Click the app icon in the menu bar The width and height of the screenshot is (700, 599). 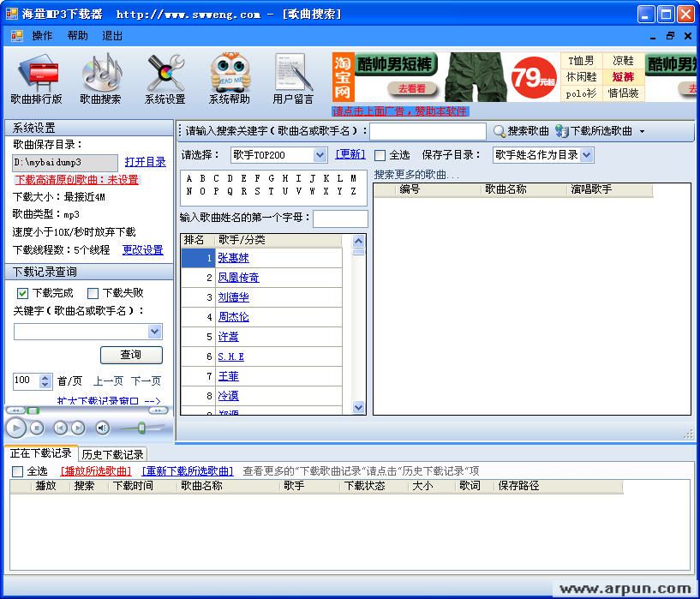point(17,36)
